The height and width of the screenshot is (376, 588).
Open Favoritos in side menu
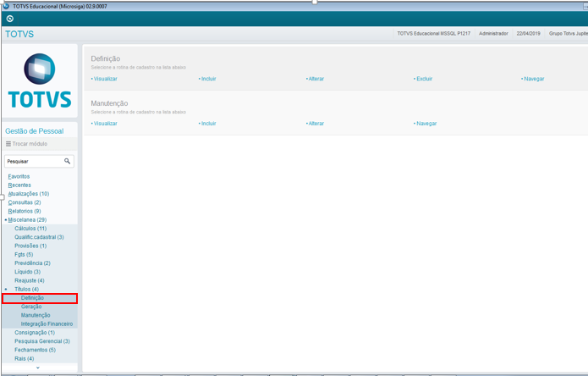[x=19, y=176]
